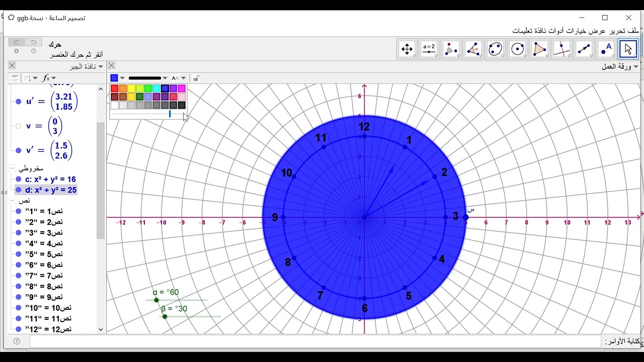
Task: Toggle visibility of text نص1
Action: (19, 211)
